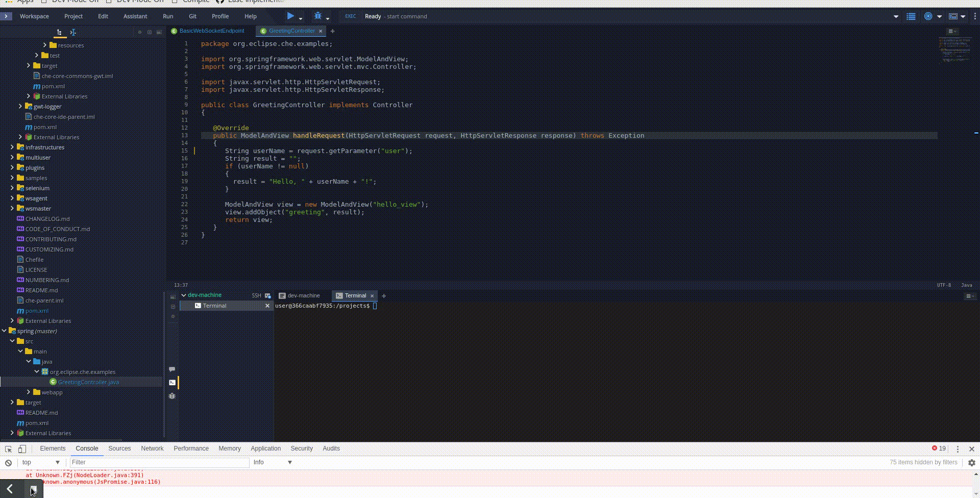
Task: Open the dropdown beside the layout icon
Action: tap(963, 16)
